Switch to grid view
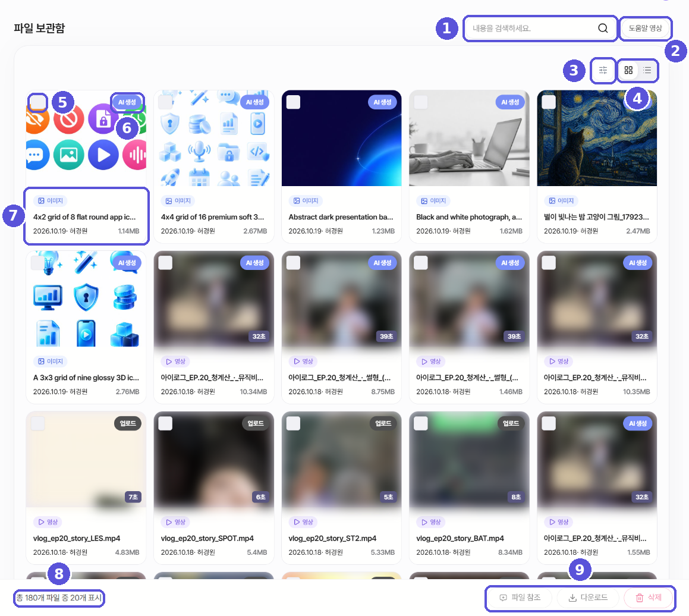The width and height of the screenshot is (689, 616). (628, 70)
